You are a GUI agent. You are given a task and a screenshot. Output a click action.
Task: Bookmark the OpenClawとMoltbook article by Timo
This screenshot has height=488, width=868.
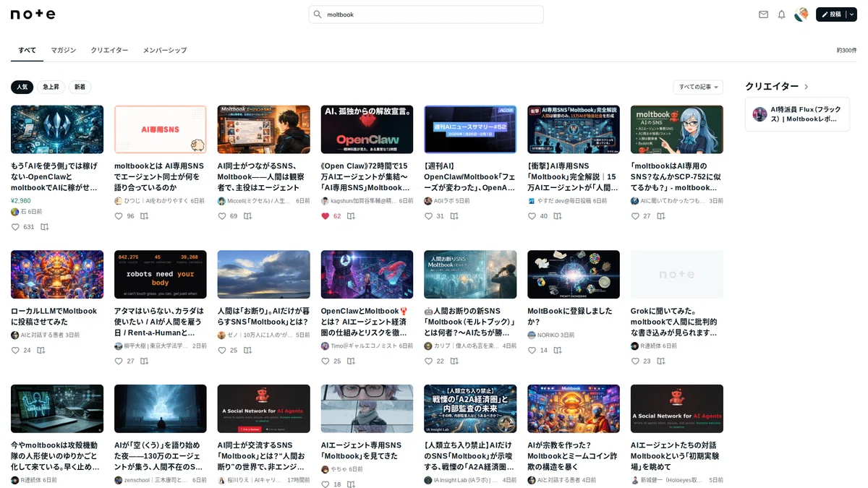click(x=351, y=361)
